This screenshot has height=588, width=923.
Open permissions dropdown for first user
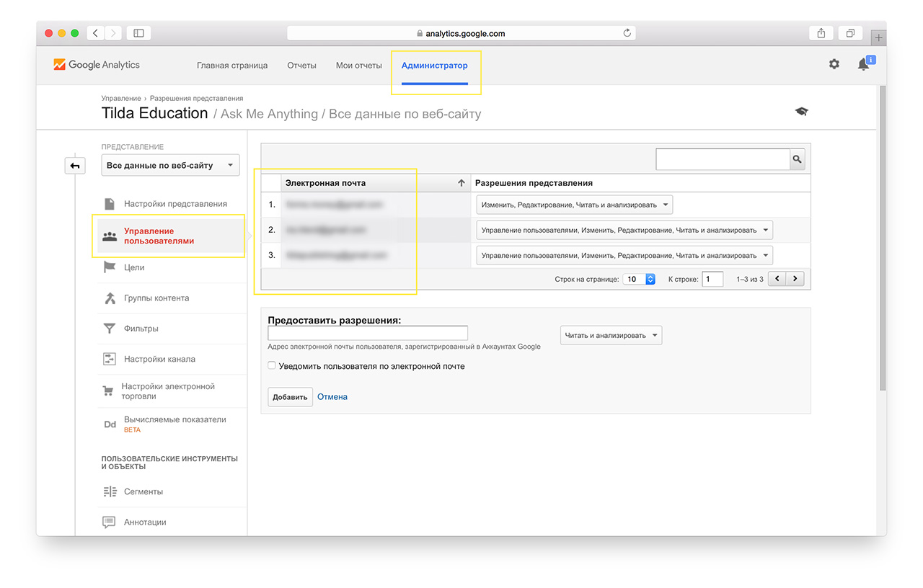click(x=574, y=205)
